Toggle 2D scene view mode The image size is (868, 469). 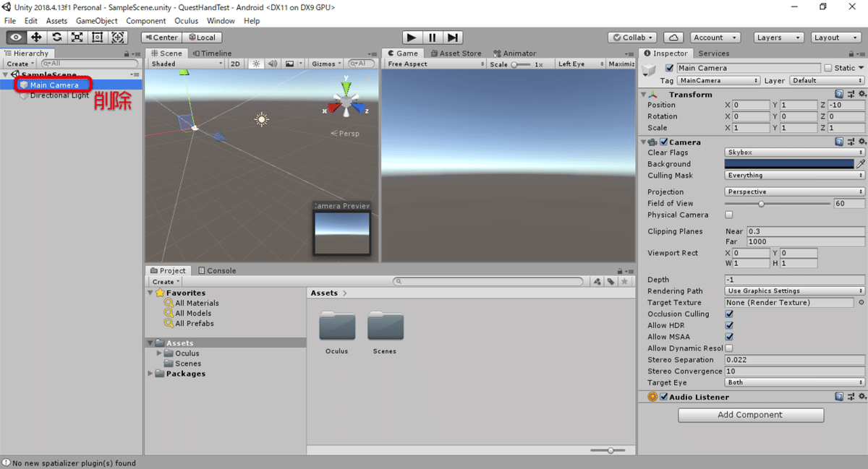tap(235, 64)
